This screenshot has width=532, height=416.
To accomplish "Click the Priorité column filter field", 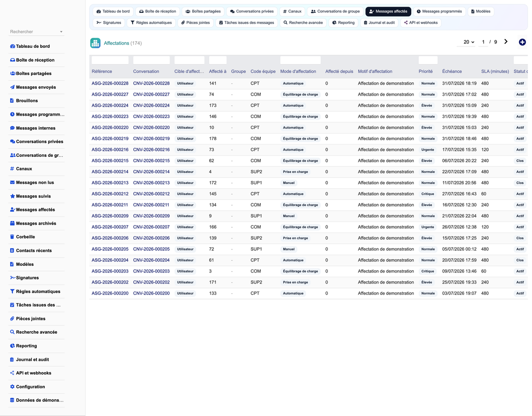I will [x=428, y=60].
